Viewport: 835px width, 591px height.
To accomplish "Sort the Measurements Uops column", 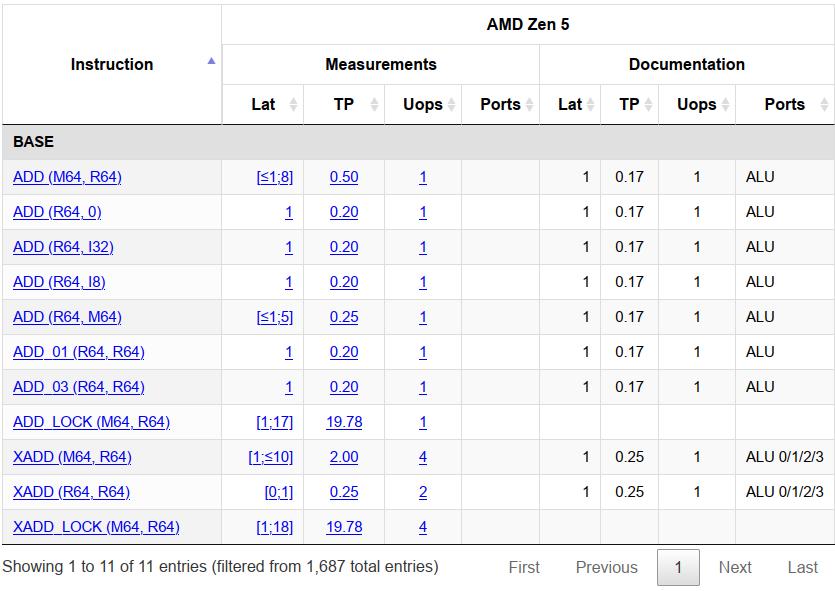I will pyautogui.click(x=423, y=104).
